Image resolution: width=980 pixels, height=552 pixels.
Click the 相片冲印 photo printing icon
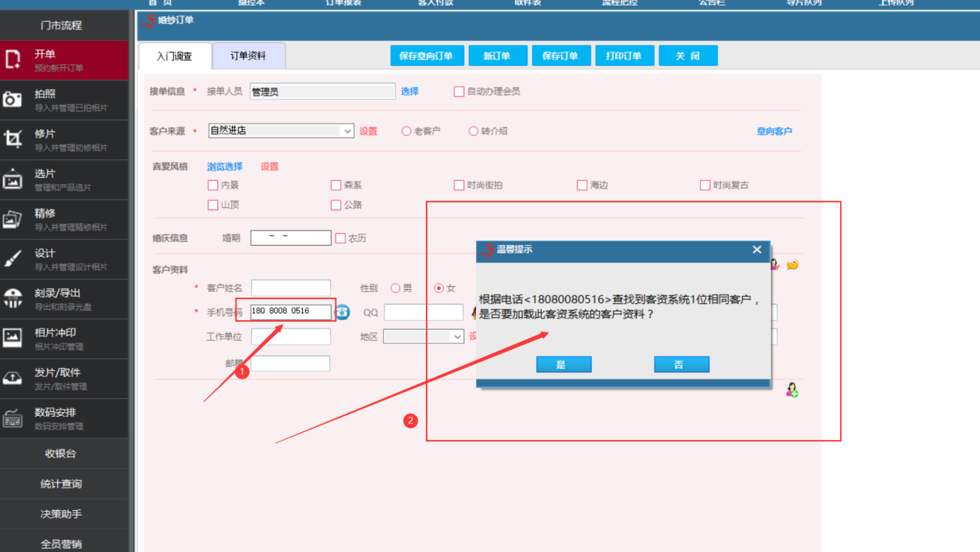pyautogui.click(x=13, y=339)
